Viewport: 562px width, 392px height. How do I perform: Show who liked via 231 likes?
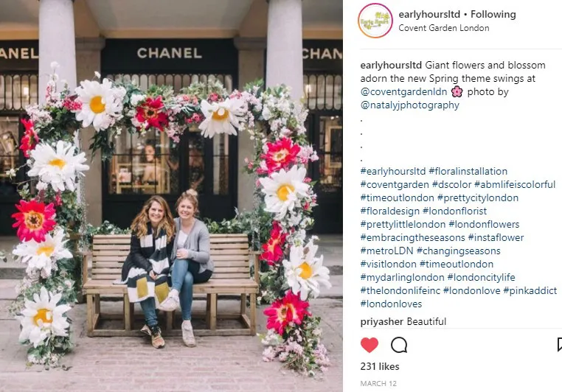tap(380, 367)
